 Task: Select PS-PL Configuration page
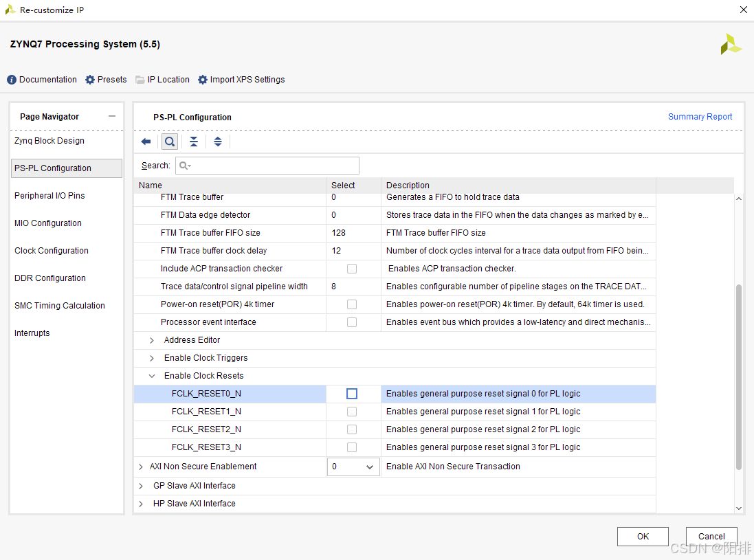(67, 168)
